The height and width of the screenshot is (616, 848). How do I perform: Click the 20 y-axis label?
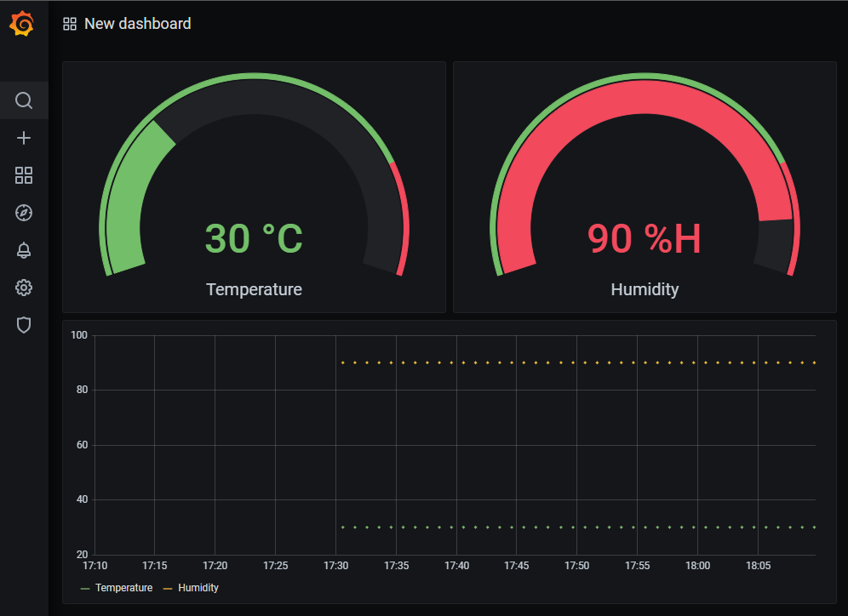pyautogui.click(x=82, y=555)
